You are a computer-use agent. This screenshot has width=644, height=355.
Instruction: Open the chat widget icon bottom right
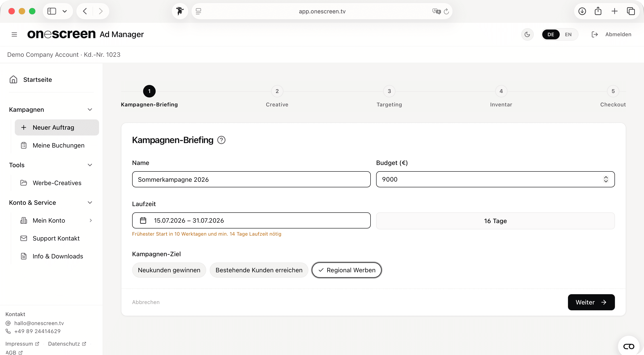click(x=629, y=347)
